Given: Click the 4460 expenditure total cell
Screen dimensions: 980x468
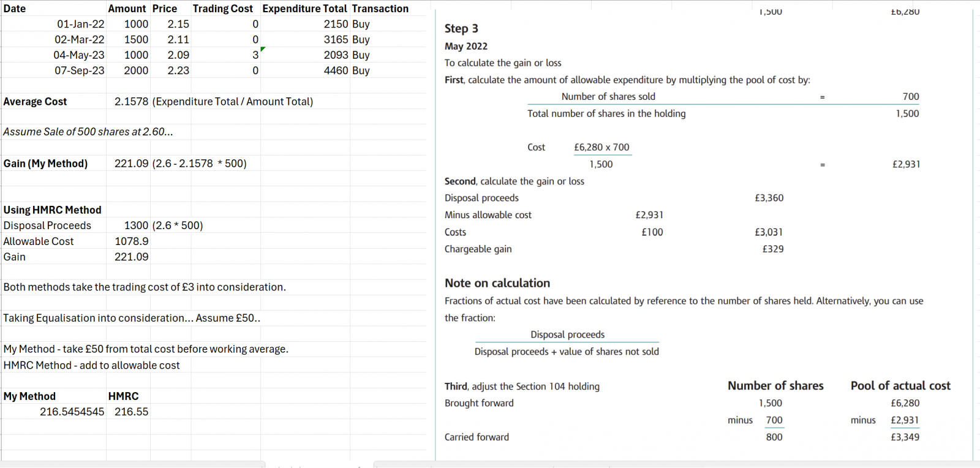Looking at the screenshot, I should click(336, 70).
